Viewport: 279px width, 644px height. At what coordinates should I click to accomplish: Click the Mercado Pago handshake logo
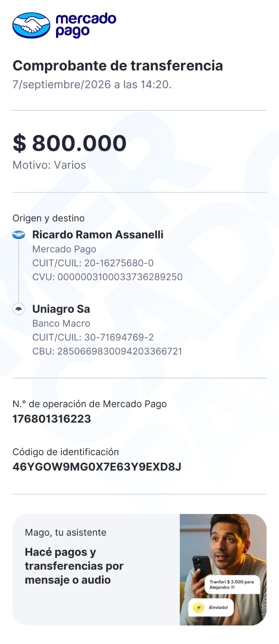coord(31,25)
